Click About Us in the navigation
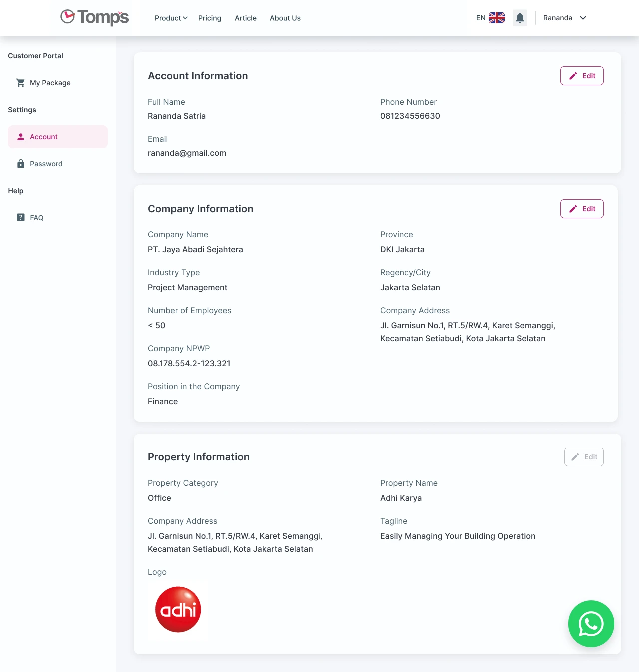The image size is (639, 672). (285, 18)
